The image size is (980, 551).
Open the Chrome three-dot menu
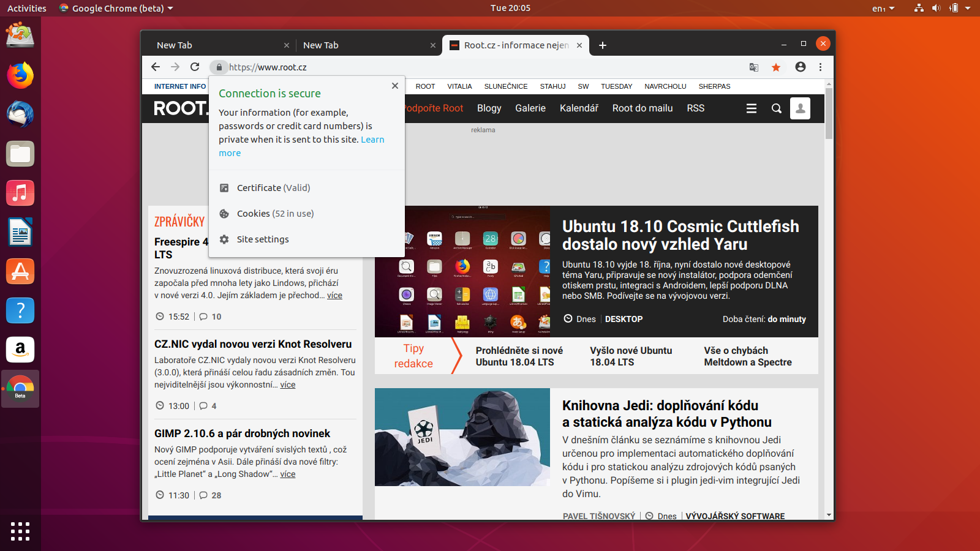coord(821,67)
